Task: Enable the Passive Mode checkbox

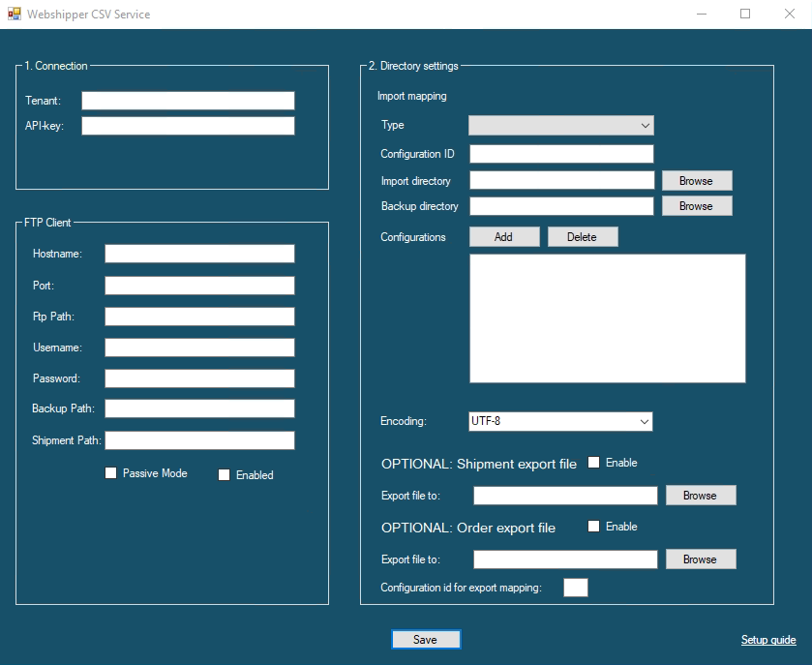Action: point(111,473)
